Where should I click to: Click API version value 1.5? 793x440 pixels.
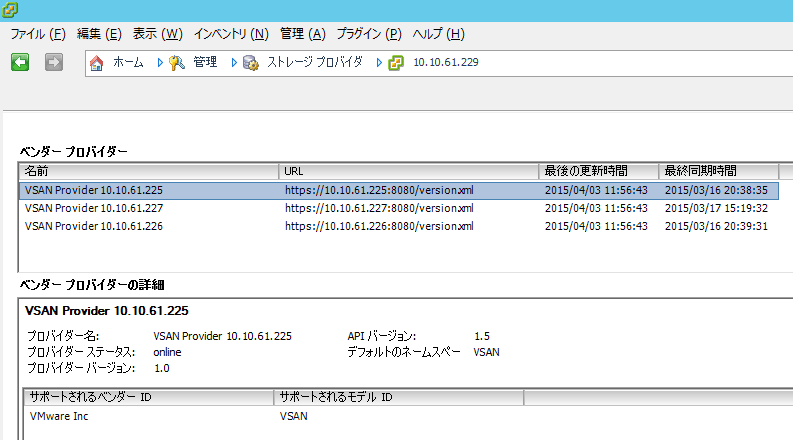coord(482,336)
